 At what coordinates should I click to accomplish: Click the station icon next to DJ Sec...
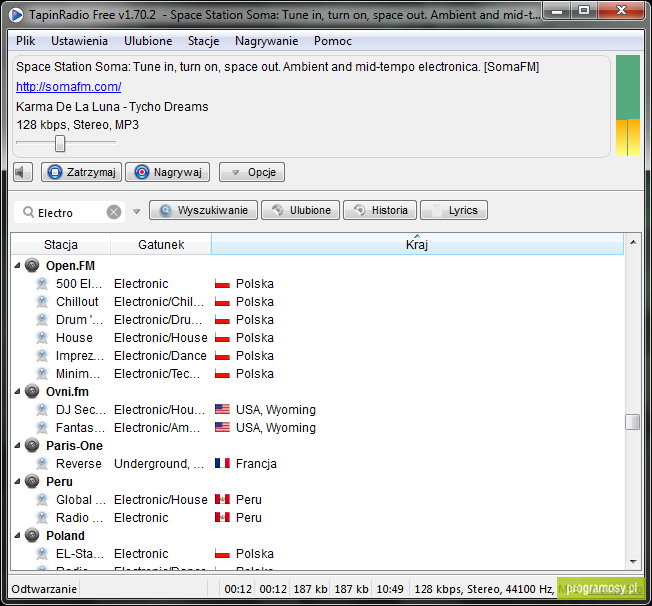pyautogui.click(x=42, y=410)
